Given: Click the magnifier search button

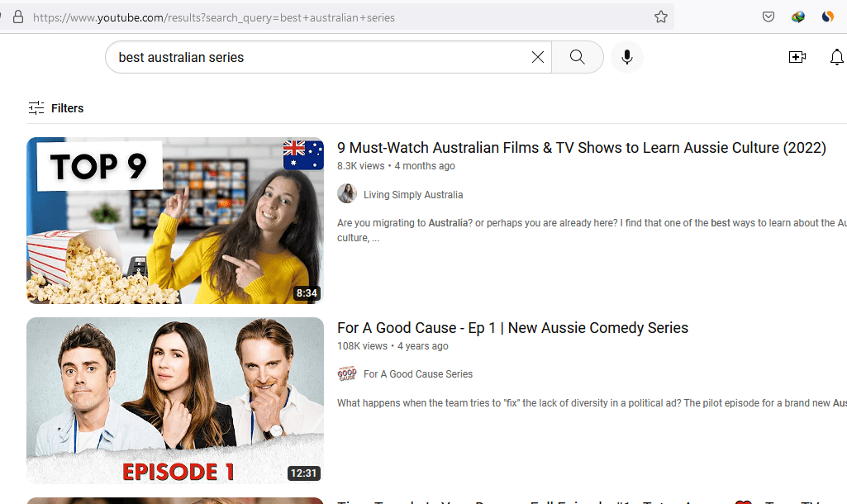Looking at the screenshot, I should click(x=577, y=57).
